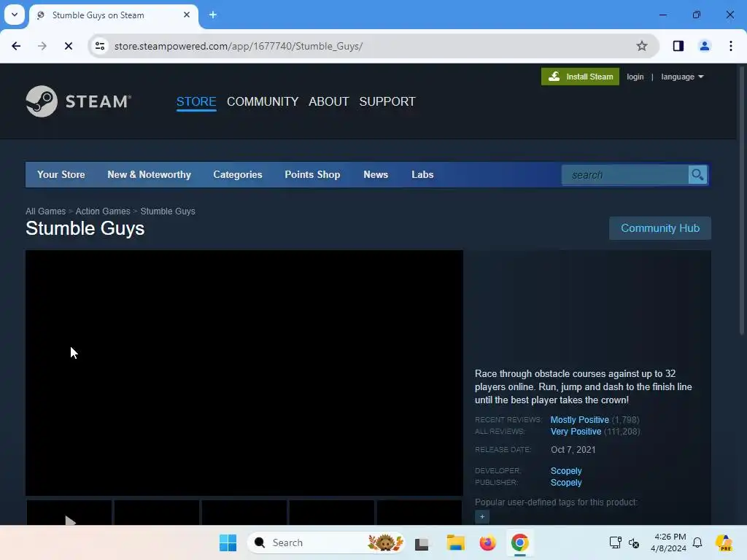Open Windows Start menu
The height and width of the screenshot is (560, 747).
point(228,542)
